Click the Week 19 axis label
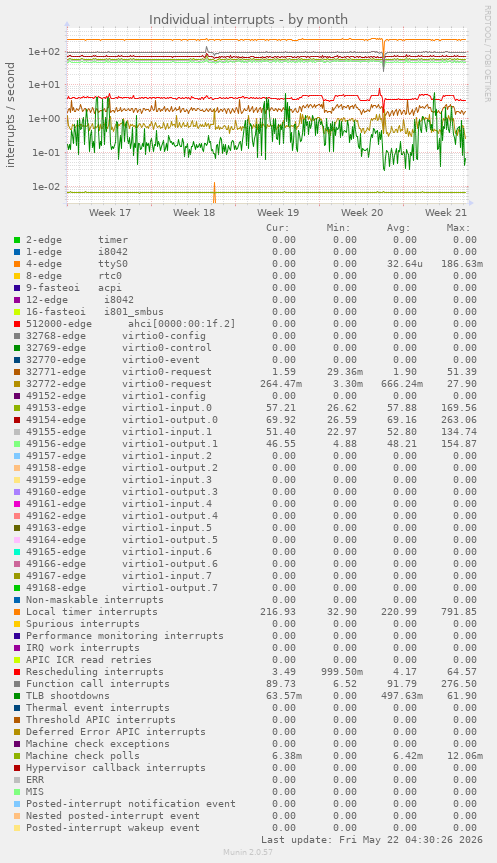The image size is (497, 863). [278, 212]
